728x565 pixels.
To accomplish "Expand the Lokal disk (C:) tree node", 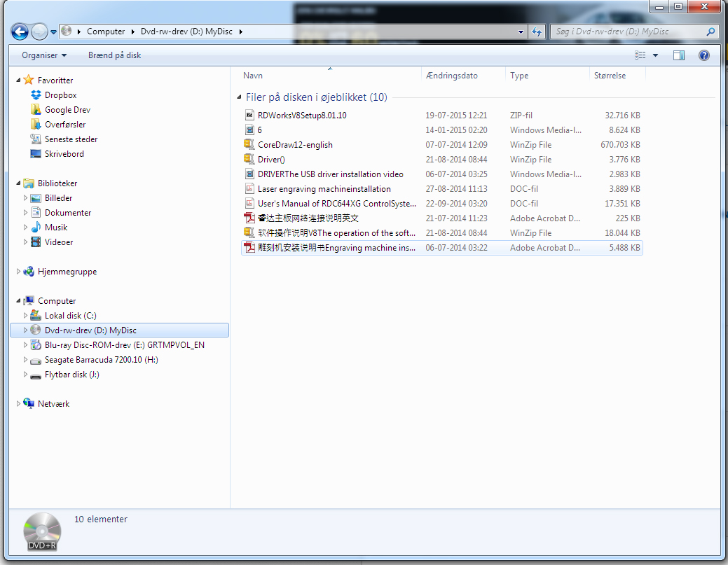I will 26,316.
